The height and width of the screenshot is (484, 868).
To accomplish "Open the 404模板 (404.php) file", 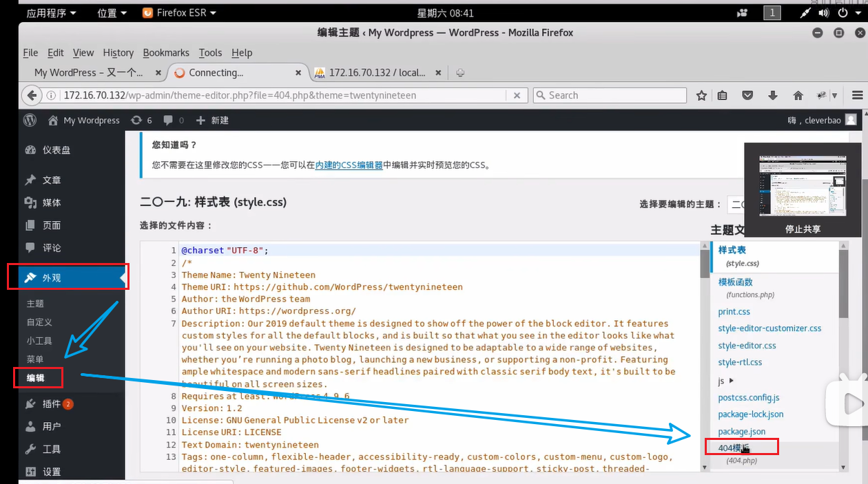I will (x=734, y=448).
